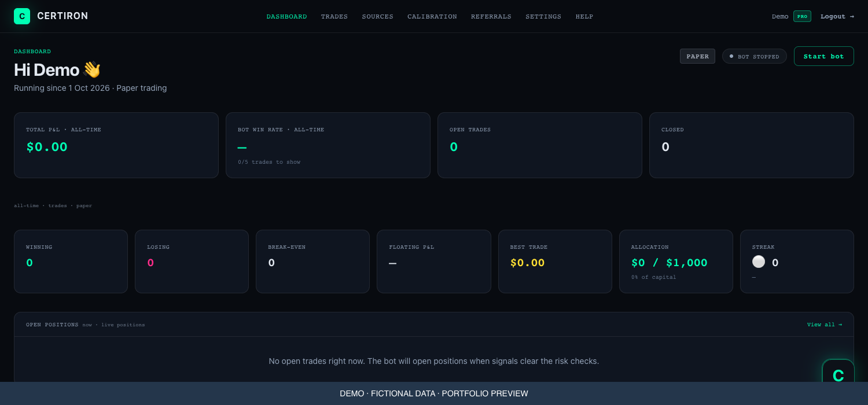Click the 'Hi Demo' greeting heading
Screen dimensions: 868x405
click(46, 70)
